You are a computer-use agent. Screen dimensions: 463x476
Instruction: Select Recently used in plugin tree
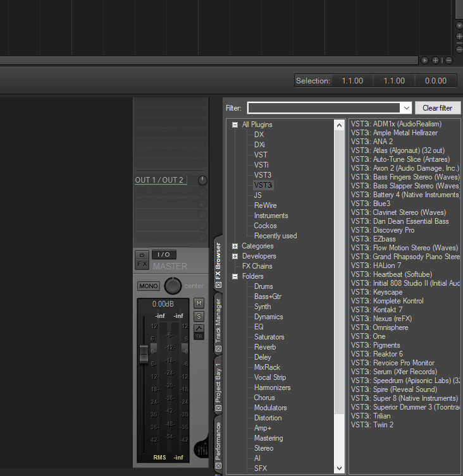coord(275,236)
